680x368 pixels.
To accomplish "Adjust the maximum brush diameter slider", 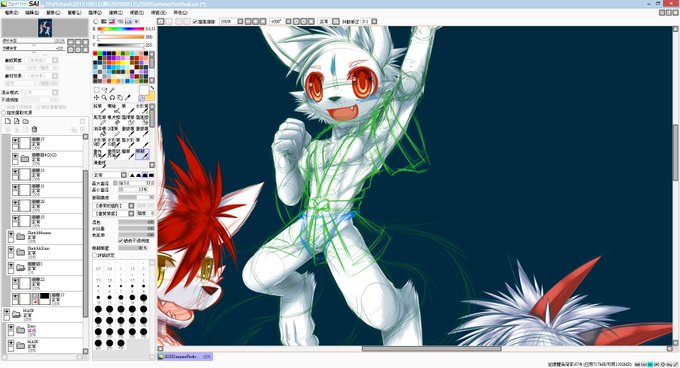I will click(x=136, y=183).
